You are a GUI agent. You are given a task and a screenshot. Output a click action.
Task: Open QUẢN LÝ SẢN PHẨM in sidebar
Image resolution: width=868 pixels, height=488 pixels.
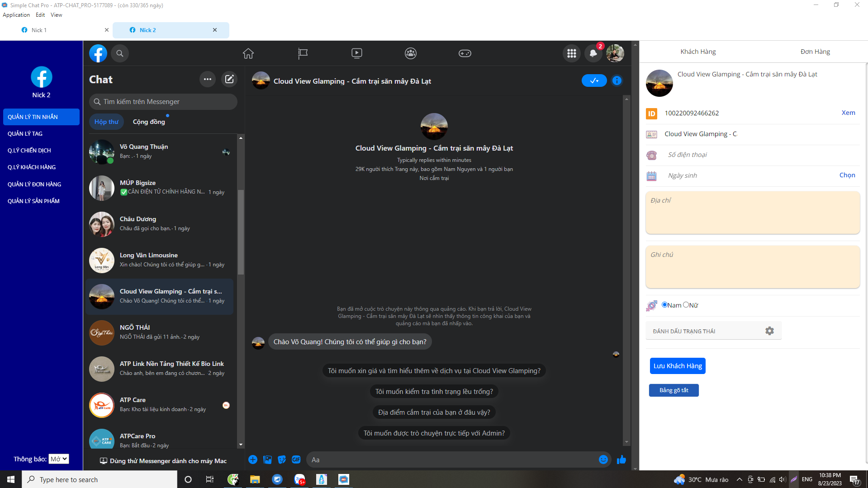point(41,201)
